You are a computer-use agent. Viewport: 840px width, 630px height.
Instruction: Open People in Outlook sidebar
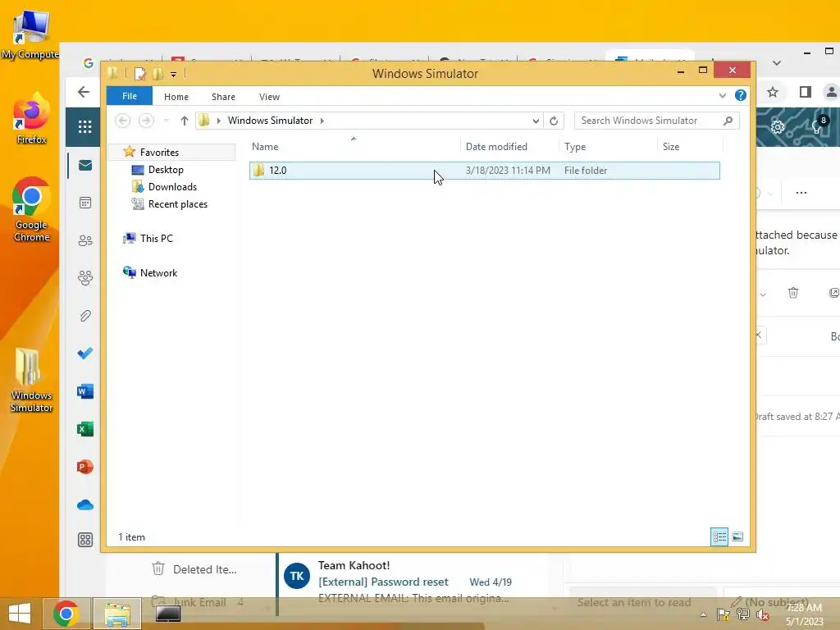(85, 240)
